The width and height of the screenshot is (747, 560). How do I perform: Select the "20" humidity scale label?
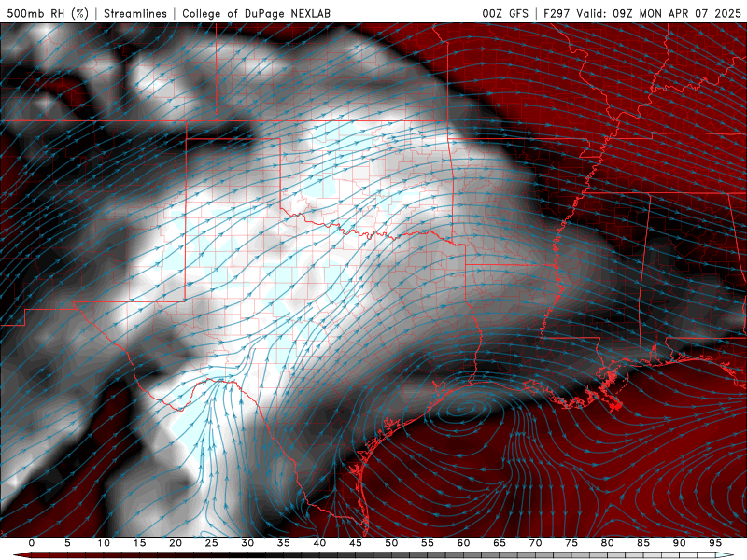(176, 543)
